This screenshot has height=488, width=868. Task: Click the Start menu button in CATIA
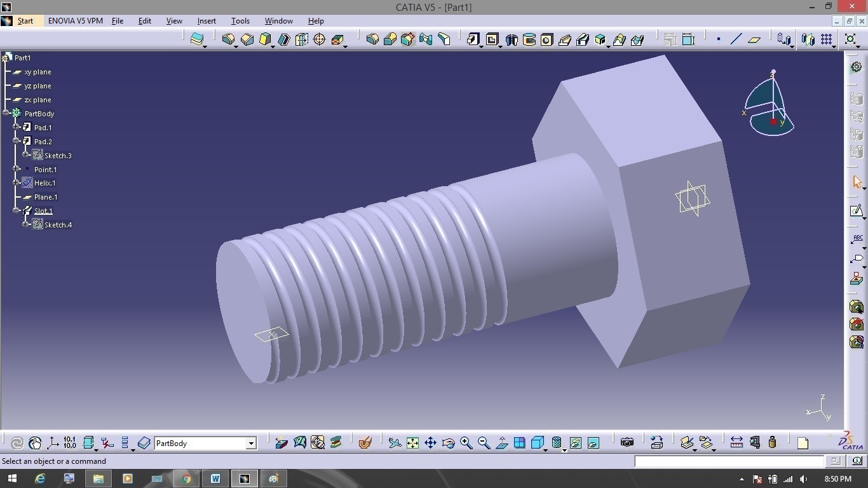coord(25,21)
